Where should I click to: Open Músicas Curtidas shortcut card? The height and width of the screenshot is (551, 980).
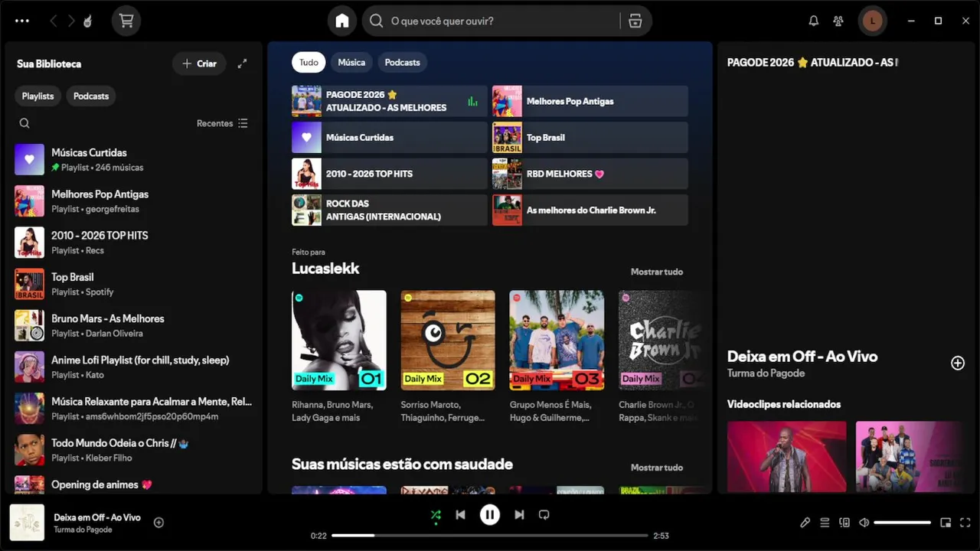[389, 137]
